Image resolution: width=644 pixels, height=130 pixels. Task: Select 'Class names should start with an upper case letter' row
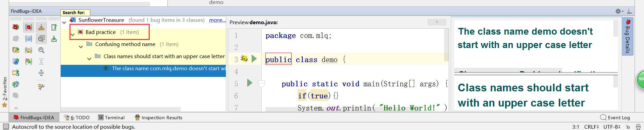coord(143,56)
